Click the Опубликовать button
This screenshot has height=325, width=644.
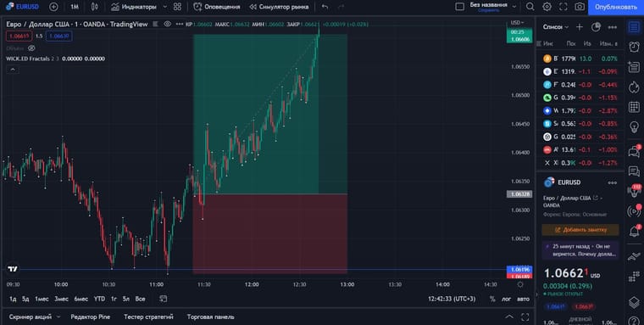(x=616, y=7)
